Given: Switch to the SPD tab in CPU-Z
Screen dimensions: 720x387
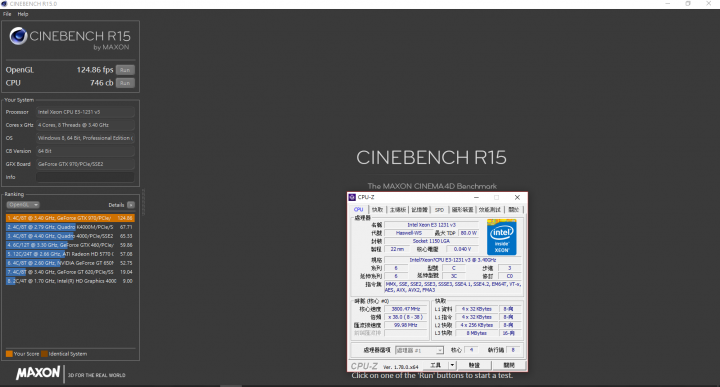Looking at the screenshot, I should click(x=439, y=209).
